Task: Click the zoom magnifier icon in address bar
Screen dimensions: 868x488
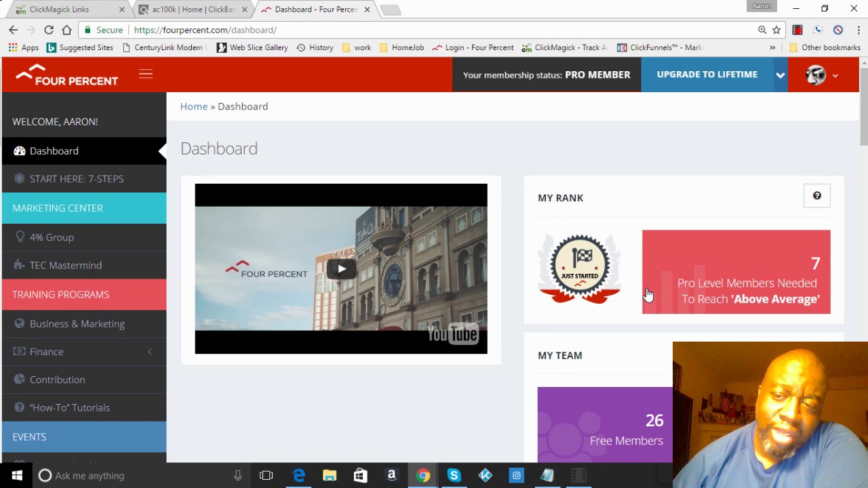Action: click(762, 30)
